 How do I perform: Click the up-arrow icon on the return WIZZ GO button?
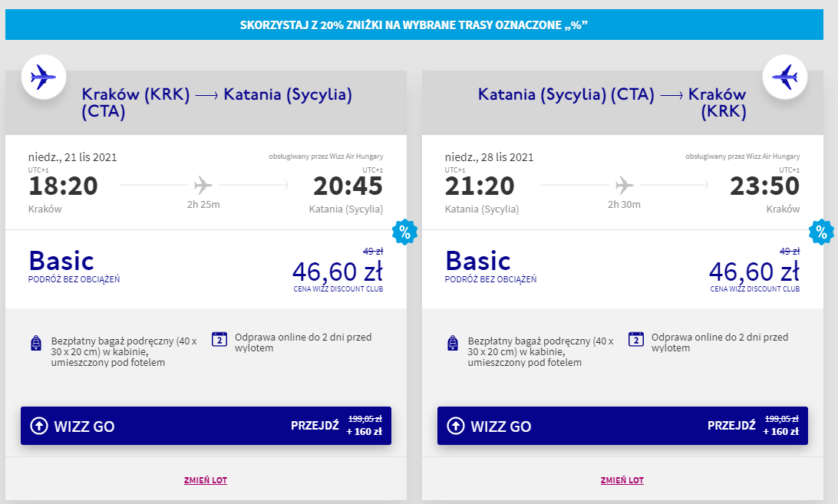[455, 426]
